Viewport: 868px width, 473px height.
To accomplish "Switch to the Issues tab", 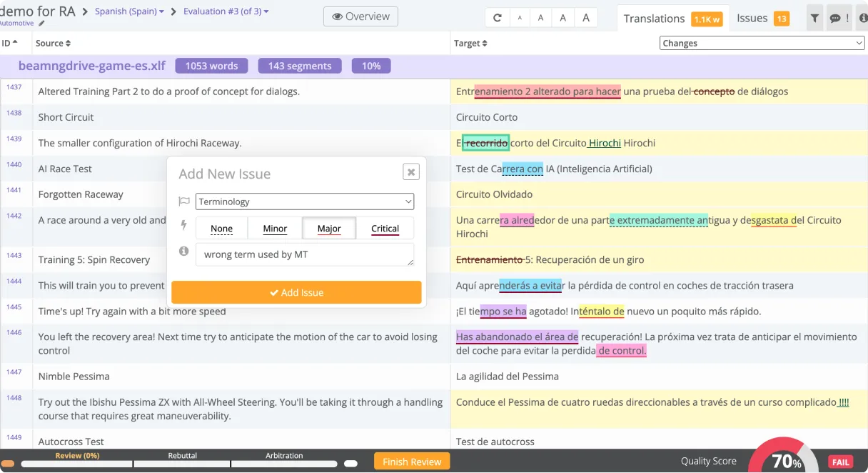I will pyautogui.click(x=763, y=19).
